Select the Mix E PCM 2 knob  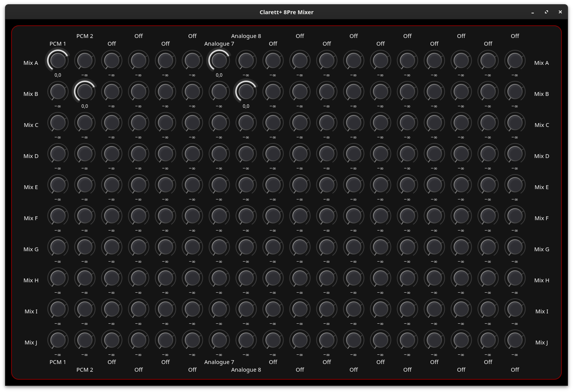pyautogui.click(x=84, y=184)
